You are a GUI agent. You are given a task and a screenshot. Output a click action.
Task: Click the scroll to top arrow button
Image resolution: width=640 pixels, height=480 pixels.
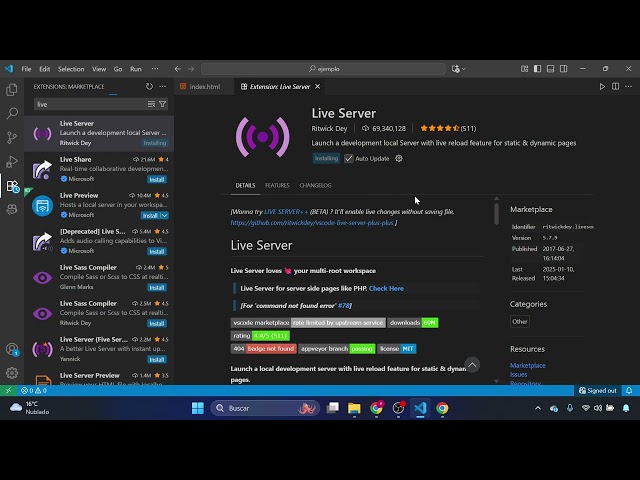click(x=472, y=364)
